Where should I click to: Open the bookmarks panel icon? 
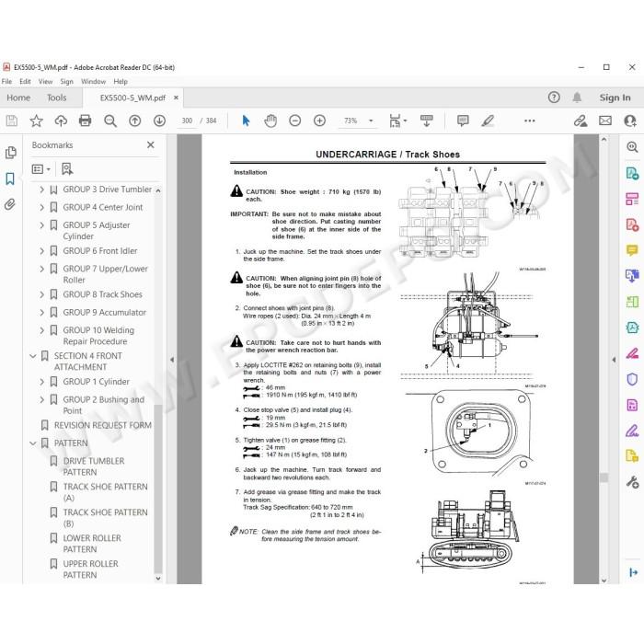tap(10, 178)
